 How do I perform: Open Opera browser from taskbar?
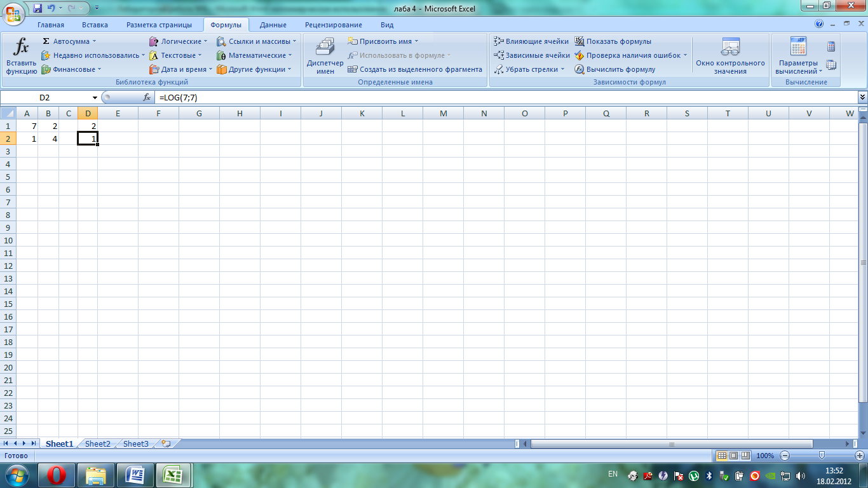pyautogui.click(x=57, y=475)
